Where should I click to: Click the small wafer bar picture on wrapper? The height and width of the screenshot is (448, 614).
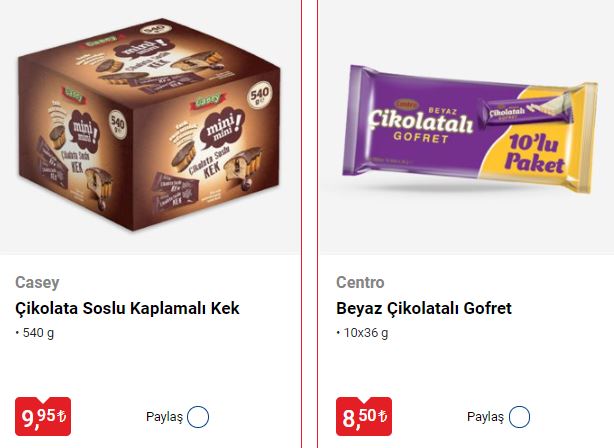point(527,110)
